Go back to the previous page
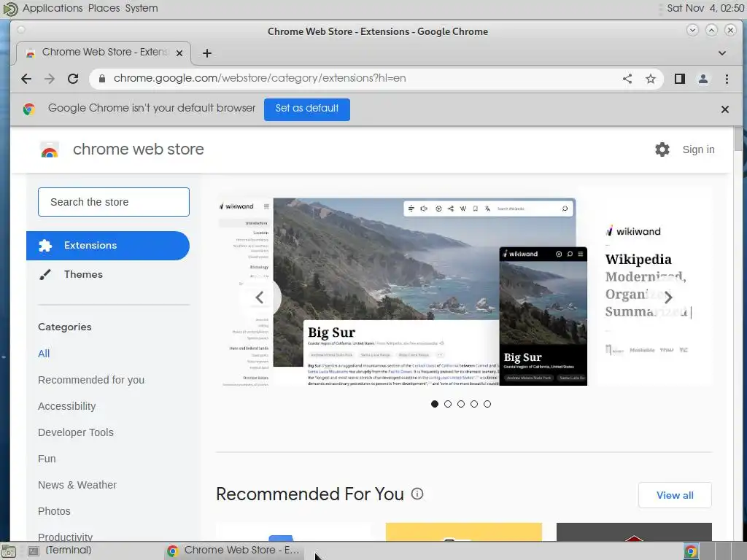The height and width of the screenshot is (560, 747). (26, 79)
